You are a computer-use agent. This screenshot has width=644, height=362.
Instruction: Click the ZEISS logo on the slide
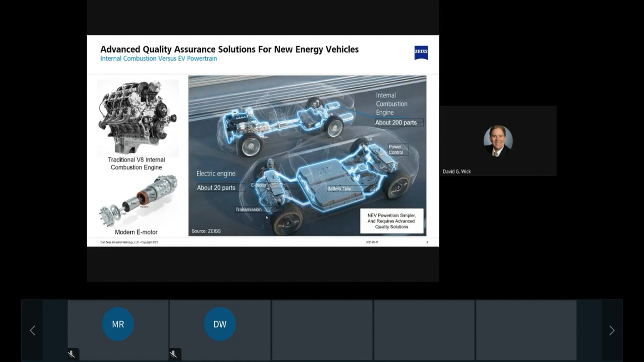click(421, 53)
